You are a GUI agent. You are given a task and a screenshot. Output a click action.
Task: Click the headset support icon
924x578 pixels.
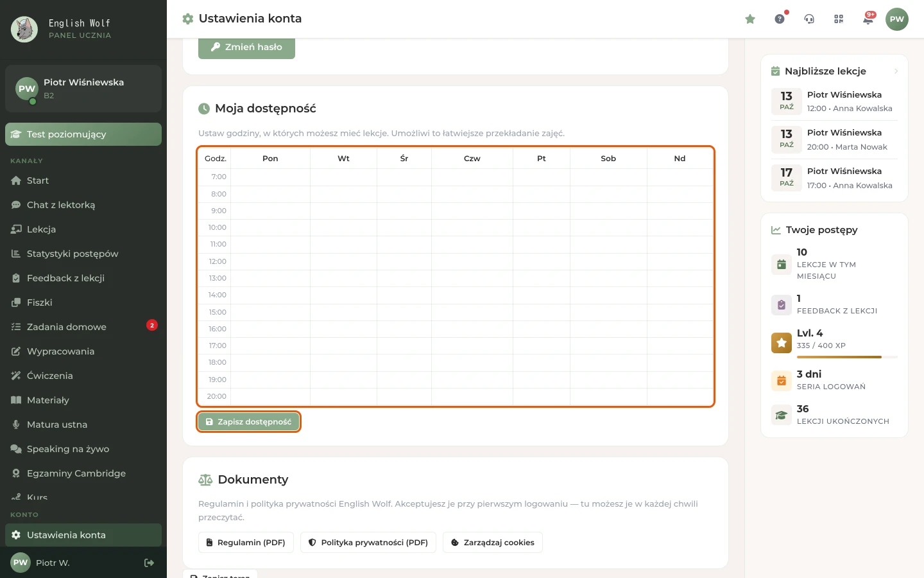[x=809, y=19]
